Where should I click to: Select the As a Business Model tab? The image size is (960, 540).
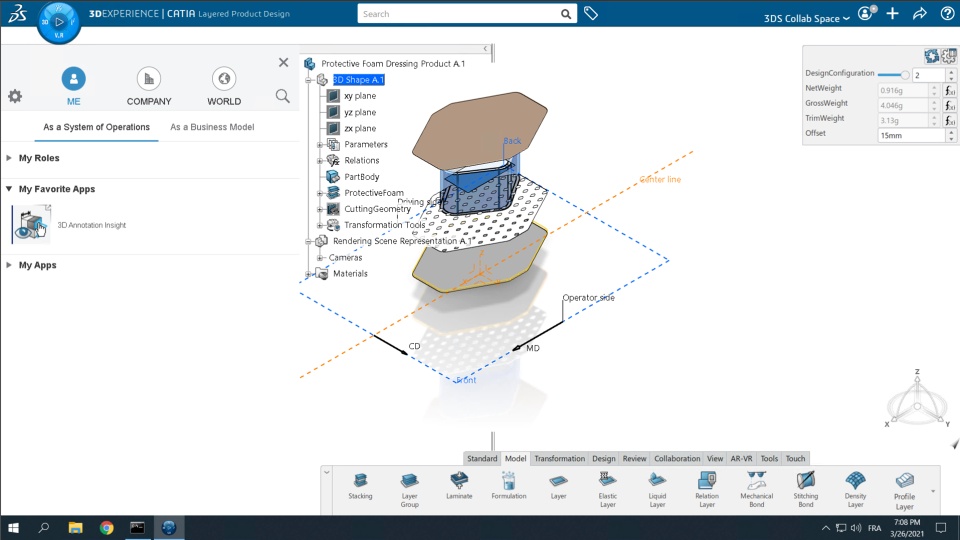point(212,127)
